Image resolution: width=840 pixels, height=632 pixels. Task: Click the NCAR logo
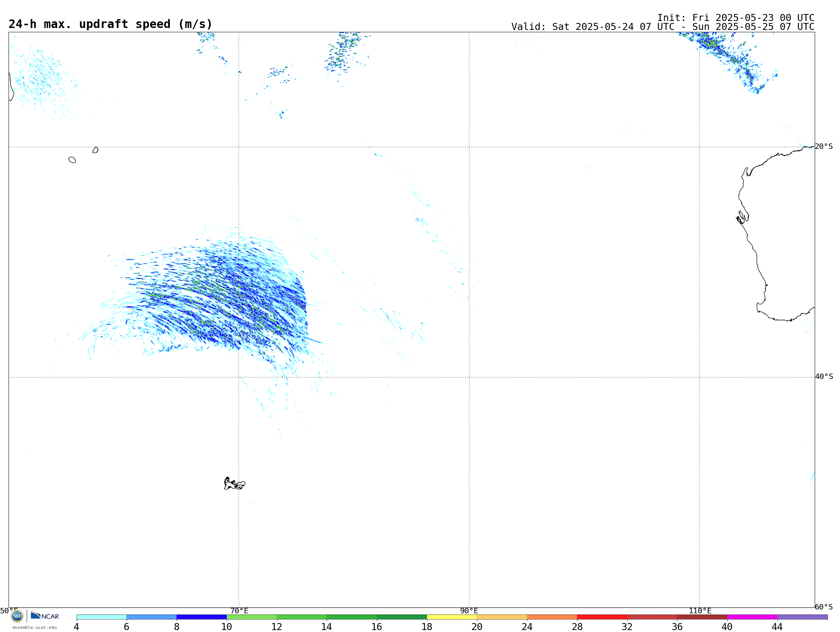point(45,616)
